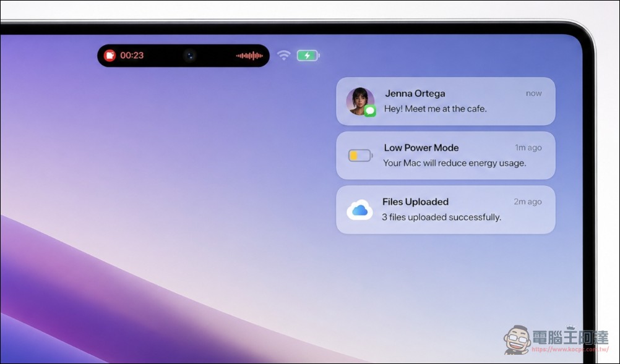Click the "now" timestamp on the message

click(533, 93)
